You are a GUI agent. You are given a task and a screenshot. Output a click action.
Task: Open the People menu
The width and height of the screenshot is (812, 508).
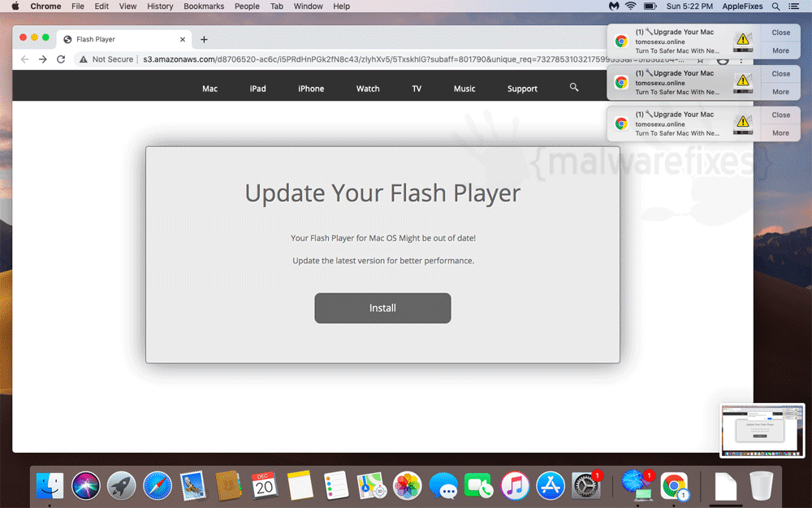[x=247, y=7]
